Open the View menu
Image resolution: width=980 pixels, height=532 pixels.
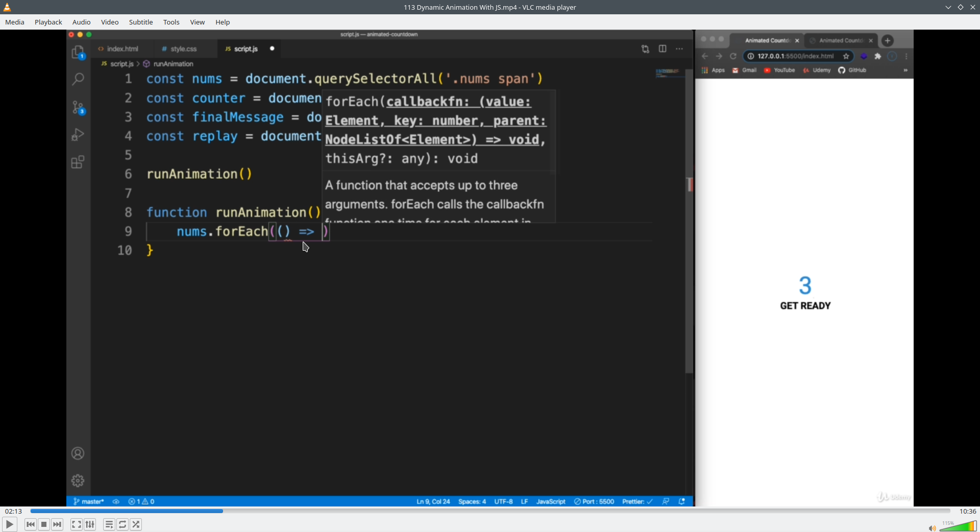pyautogui.click(x=198, y=22)
